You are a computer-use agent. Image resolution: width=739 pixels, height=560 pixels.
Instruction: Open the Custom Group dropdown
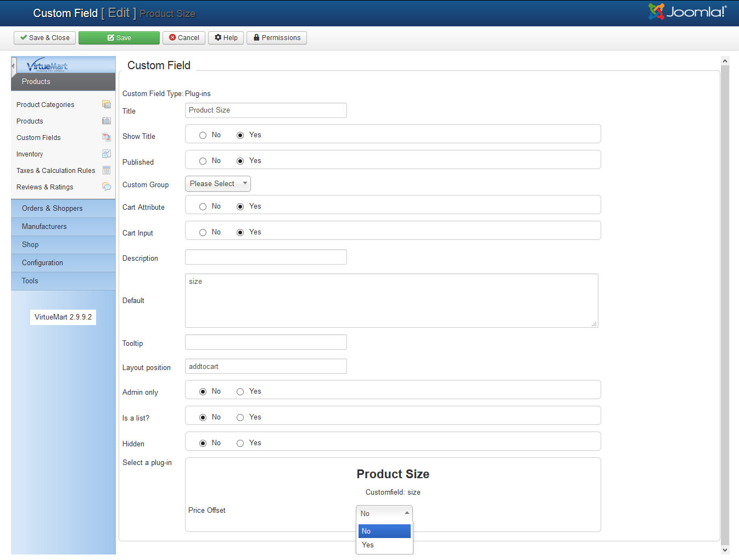[x=217, y=184]
